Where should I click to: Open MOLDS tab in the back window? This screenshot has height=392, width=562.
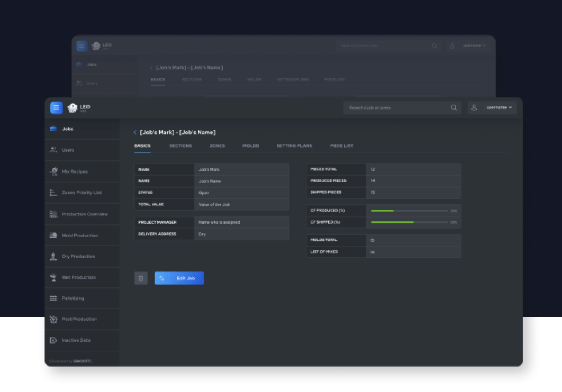tap(254, 80)
